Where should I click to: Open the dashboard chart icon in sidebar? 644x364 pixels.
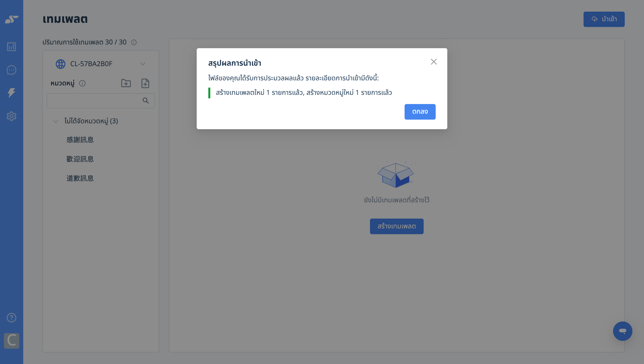point(11,46)
